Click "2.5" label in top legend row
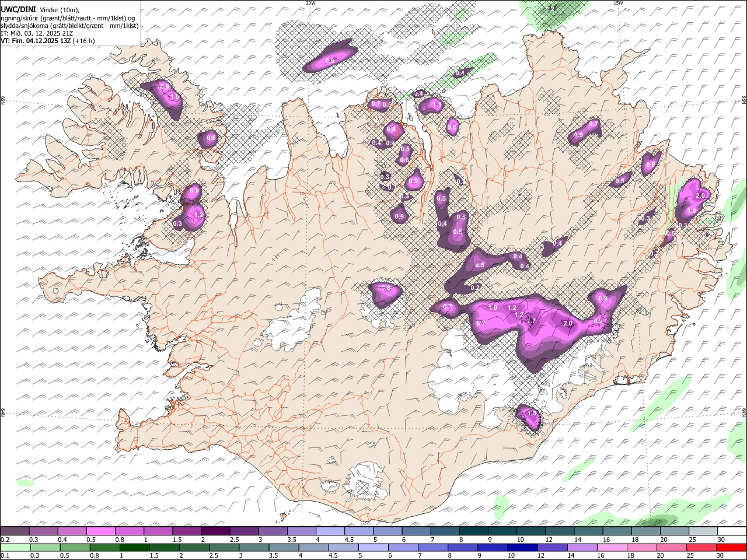747x560 pixels. click(x=234, y=540)
